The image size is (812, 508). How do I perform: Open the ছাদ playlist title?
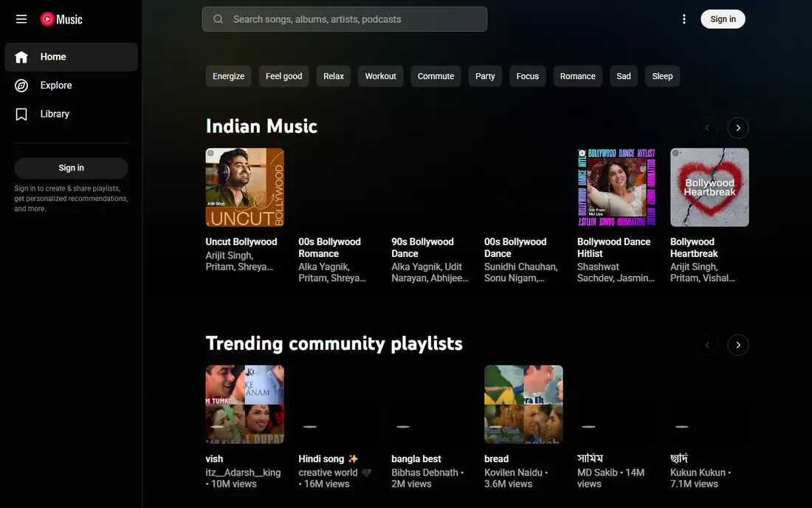[679, 459]
